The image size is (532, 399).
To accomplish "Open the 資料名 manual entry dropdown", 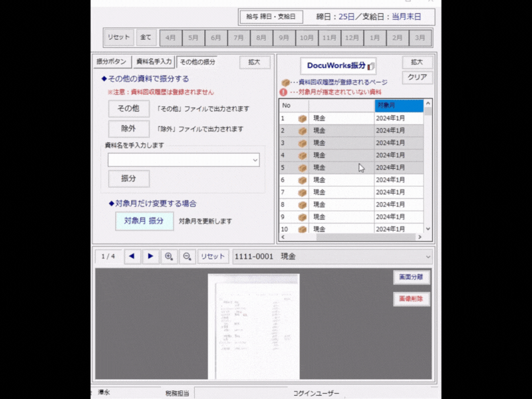I will click(x=255, y=160).
